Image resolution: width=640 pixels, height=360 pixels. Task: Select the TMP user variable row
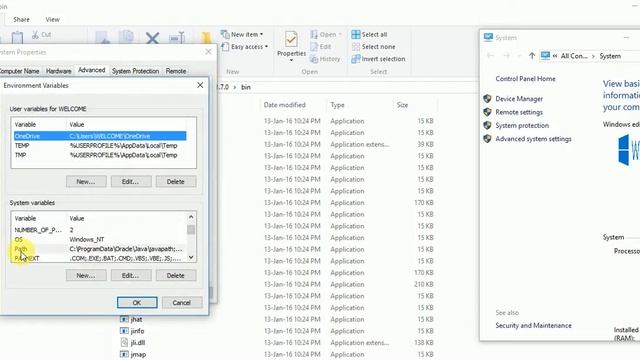click(100, 155)
